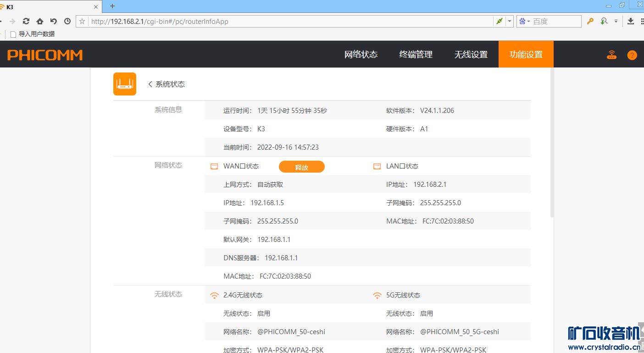644x353 pixels.
Task: Expand the address bar dropdown arrow
Action: tap(509, 21)
